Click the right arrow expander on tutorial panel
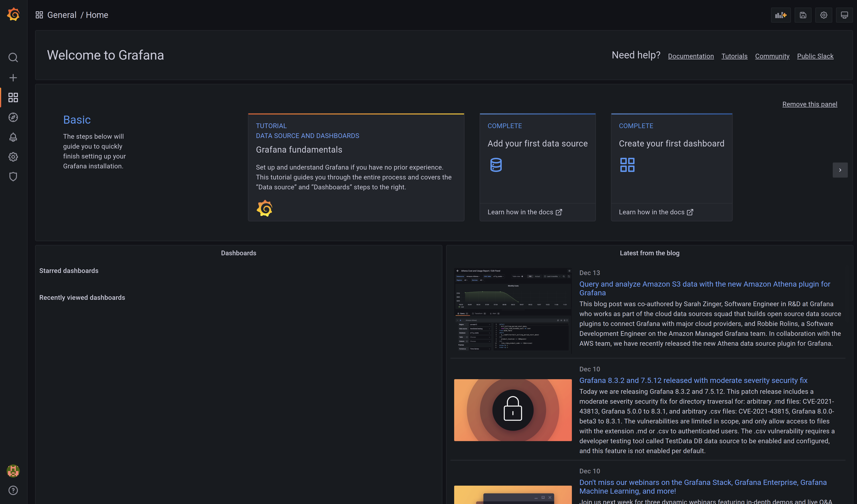The image size is (857, 504). pyautogui.click(x=840, y=170)
